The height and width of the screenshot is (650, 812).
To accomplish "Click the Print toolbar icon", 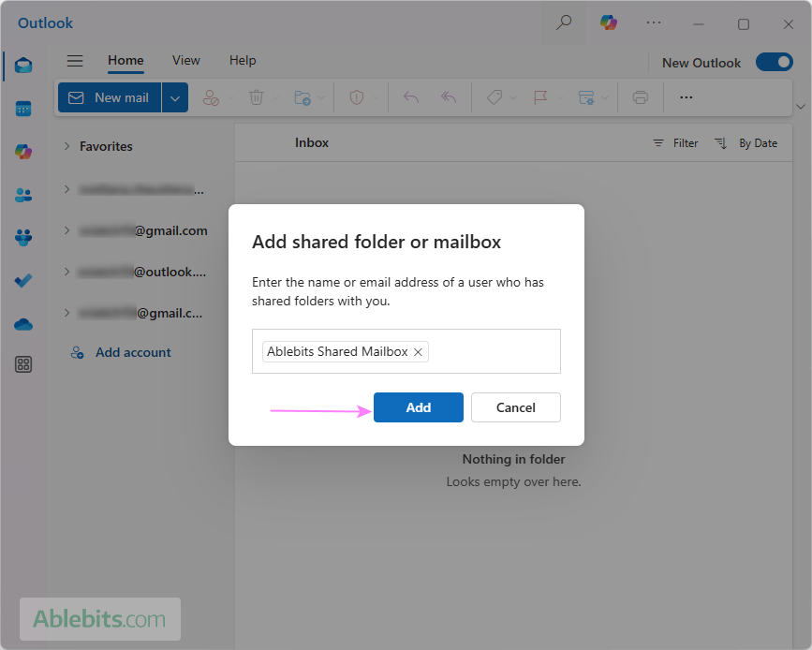I will coord(641,97).
